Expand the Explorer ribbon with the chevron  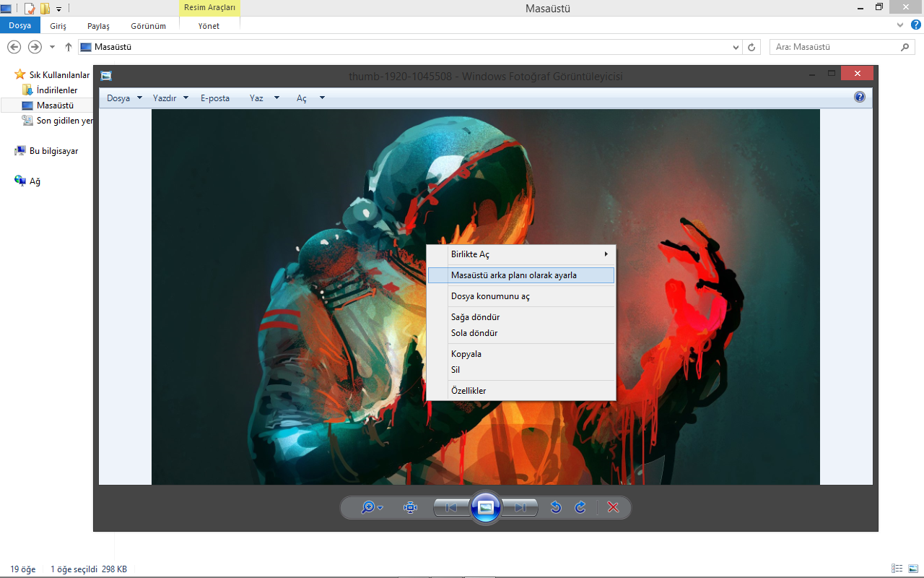tap(899, 25)
